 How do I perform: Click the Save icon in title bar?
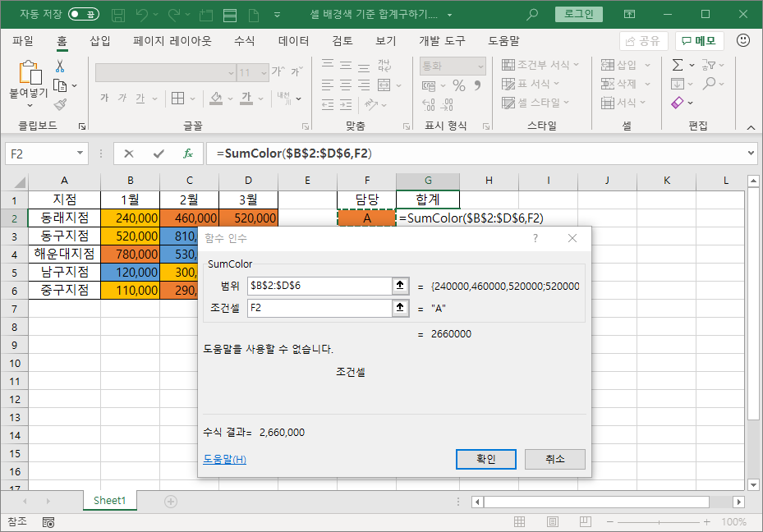118,15
